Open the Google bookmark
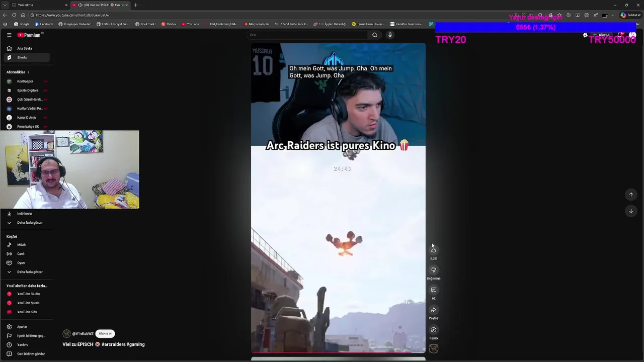 click(x=22, y=24)
